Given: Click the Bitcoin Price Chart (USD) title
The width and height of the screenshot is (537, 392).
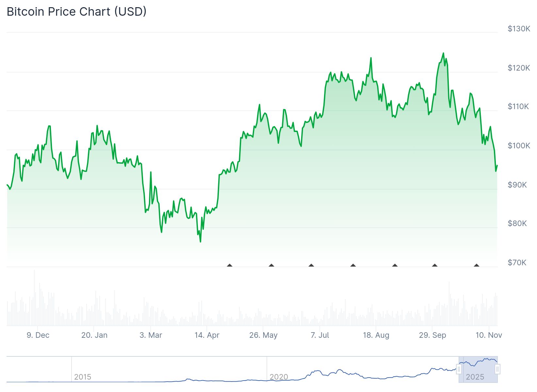Looking at the screenshot, I should (76, 12).
